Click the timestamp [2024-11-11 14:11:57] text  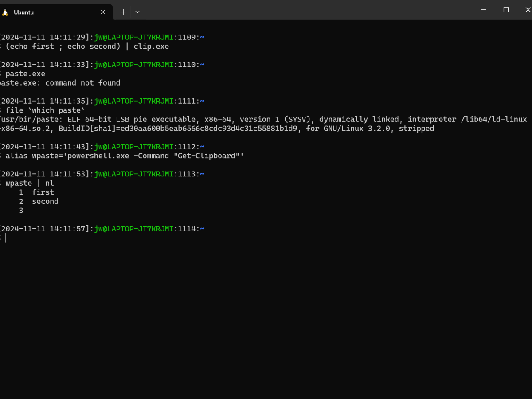pos(44,228)
